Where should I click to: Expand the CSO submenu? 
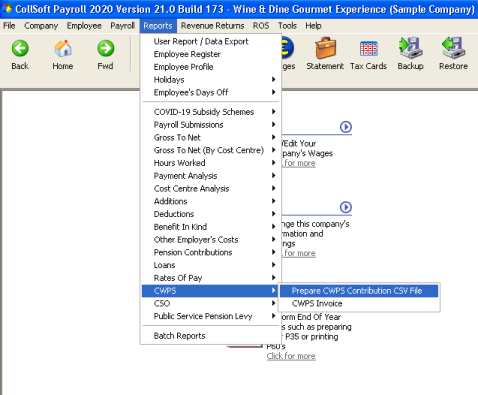[x=211, y=303]
